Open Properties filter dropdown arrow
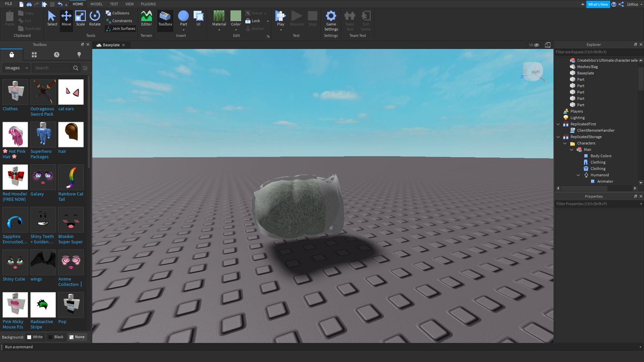Image resolution: width=644 pixels, height=362 pixels. click(x=641, y=204)
